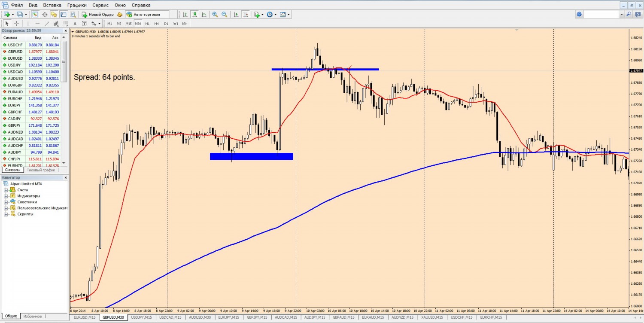Click the Новый Ордер button
The image size is (644, 323).
[98, 14]
